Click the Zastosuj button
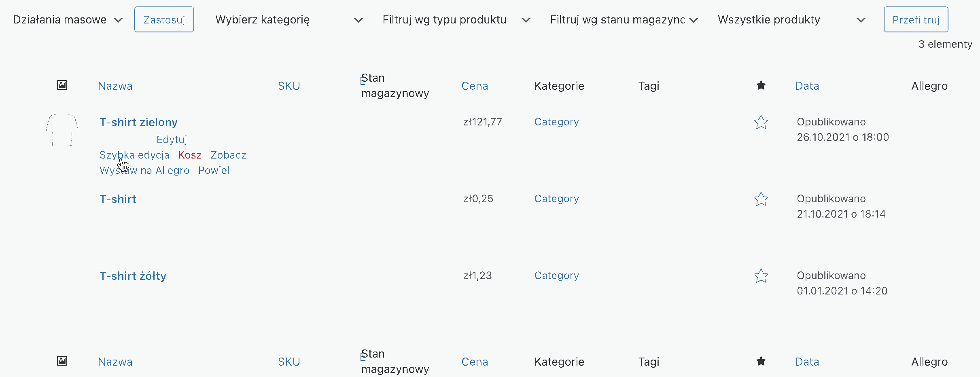This screenshot has height=377, width=980. (x=164, y=19)
